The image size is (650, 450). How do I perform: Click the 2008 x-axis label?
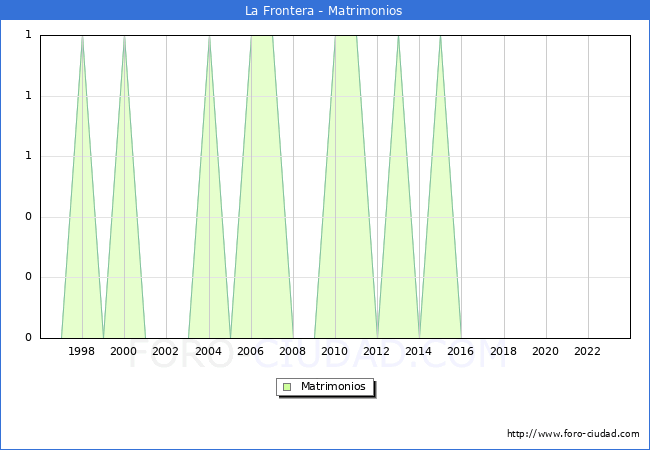pos(293,351)
